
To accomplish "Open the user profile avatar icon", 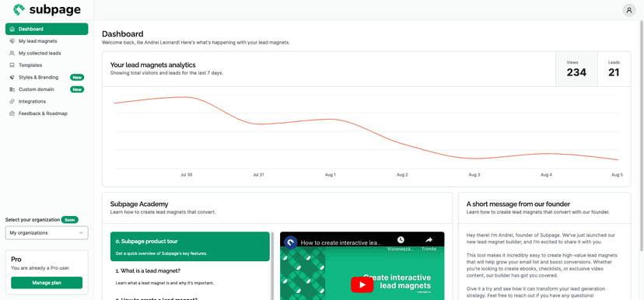I will pos(628,10).
